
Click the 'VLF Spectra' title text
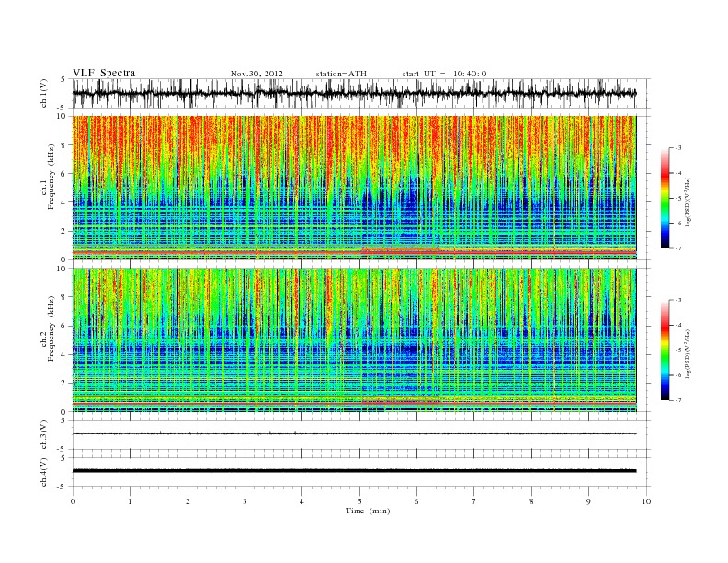pyautogui.click(x=104, y=73)
